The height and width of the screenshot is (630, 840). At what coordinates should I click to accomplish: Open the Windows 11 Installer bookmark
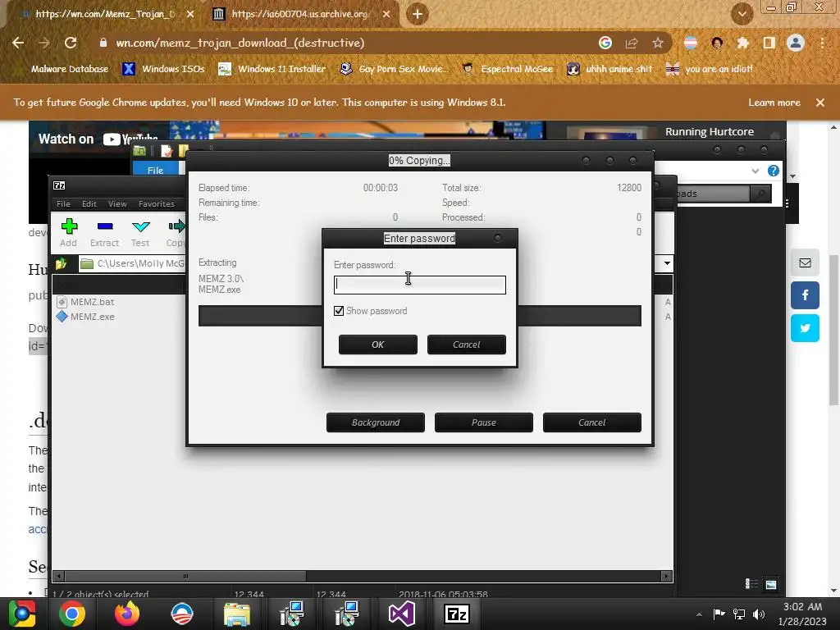point(272,69)
